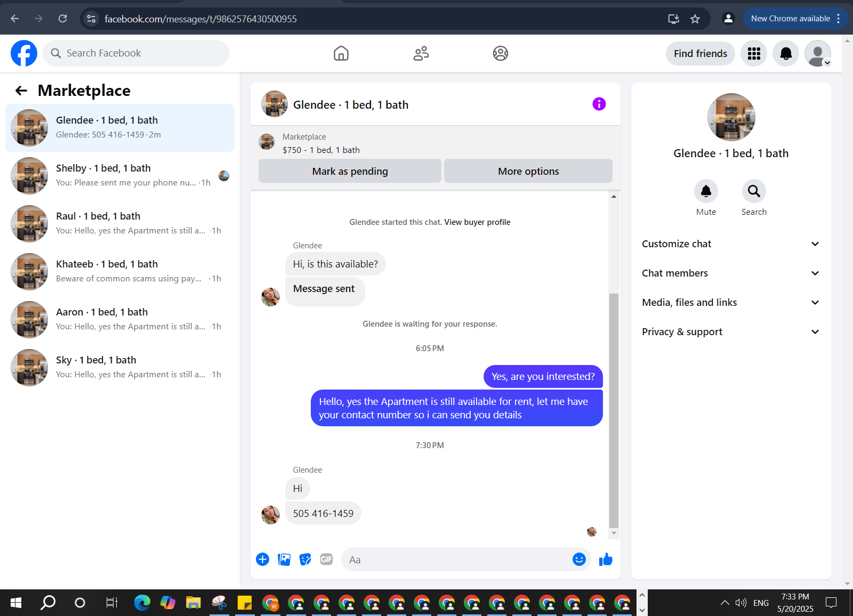
Task: Go to the Home feed icon
Action: 341,53
